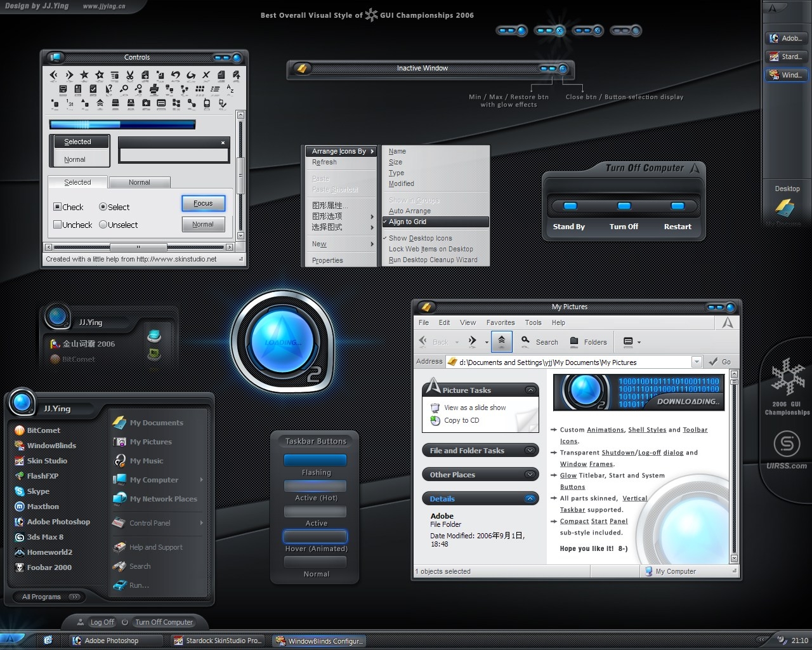Expand the File and Folder Tasks panel

(530, 451)
